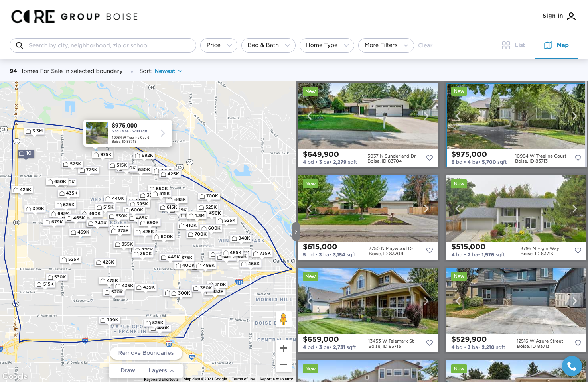Click the phone call floating icon

572,366
